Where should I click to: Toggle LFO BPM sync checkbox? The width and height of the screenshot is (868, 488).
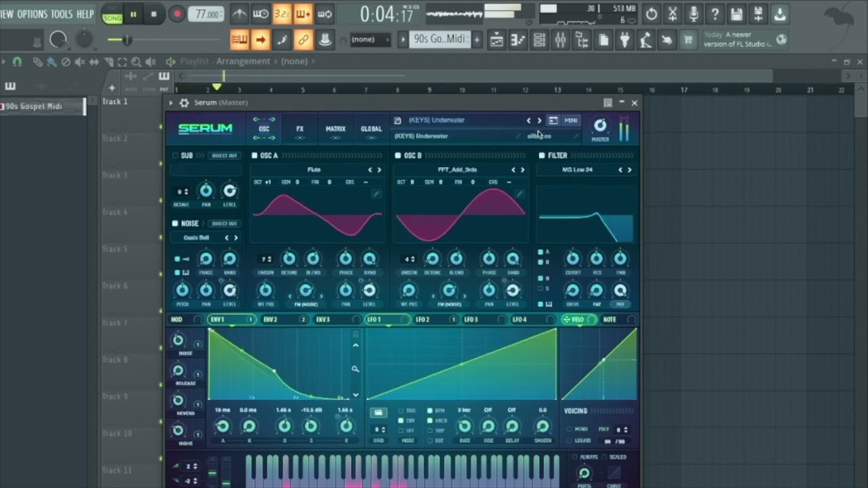tap(430, 411)
